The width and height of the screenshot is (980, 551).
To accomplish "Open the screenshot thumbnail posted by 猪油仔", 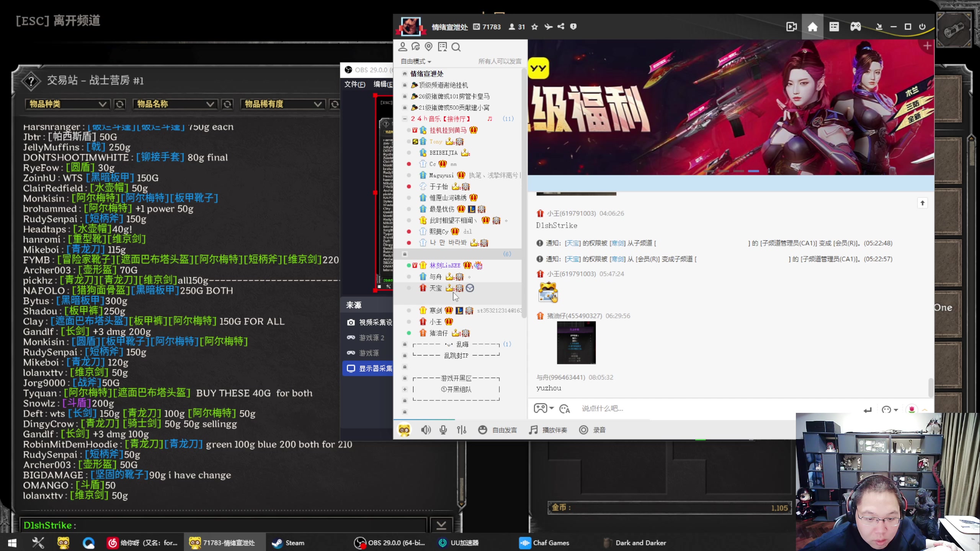I will click(x=576, y=343).
